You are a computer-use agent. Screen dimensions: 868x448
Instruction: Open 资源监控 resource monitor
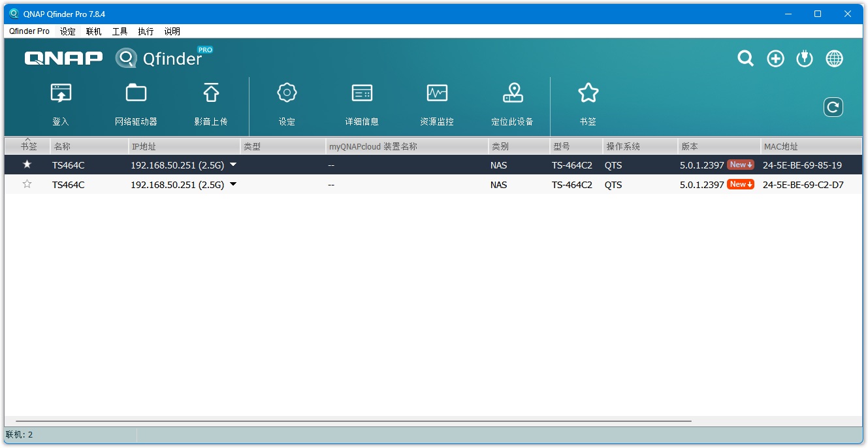(437, 104)
